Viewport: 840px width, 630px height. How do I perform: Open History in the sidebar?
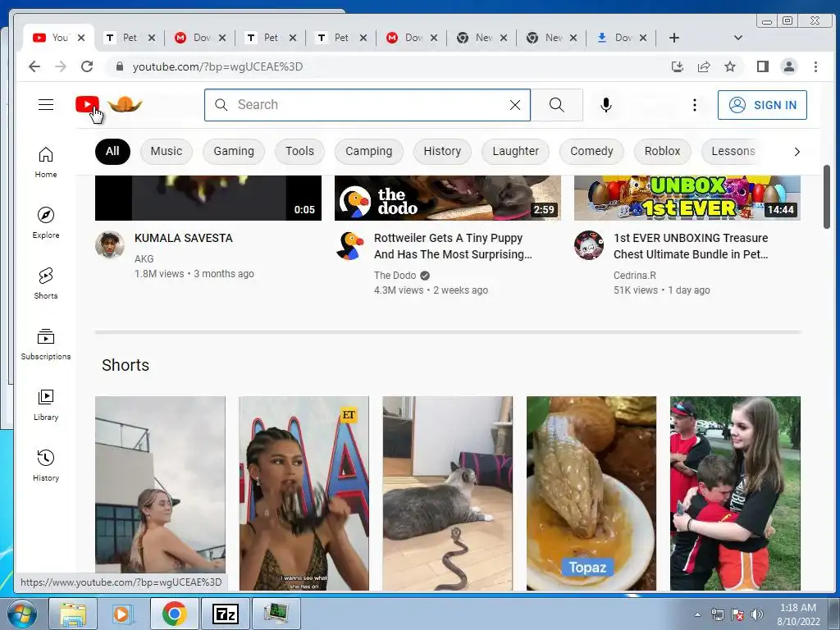pyautogui.click(x=46, y=465)
